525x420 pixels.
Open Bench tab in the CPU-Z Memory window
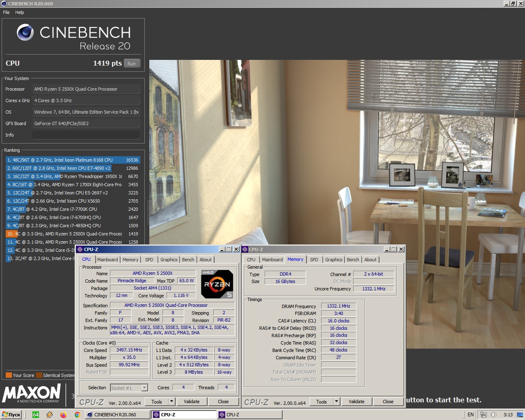click(353, 260)
